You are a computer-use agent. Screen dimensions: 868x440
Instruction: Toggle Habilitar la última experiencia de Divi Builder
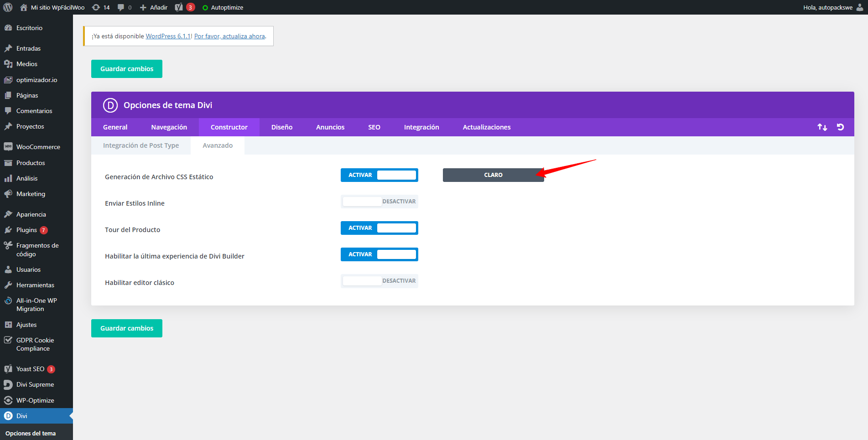tap(379, 254)
